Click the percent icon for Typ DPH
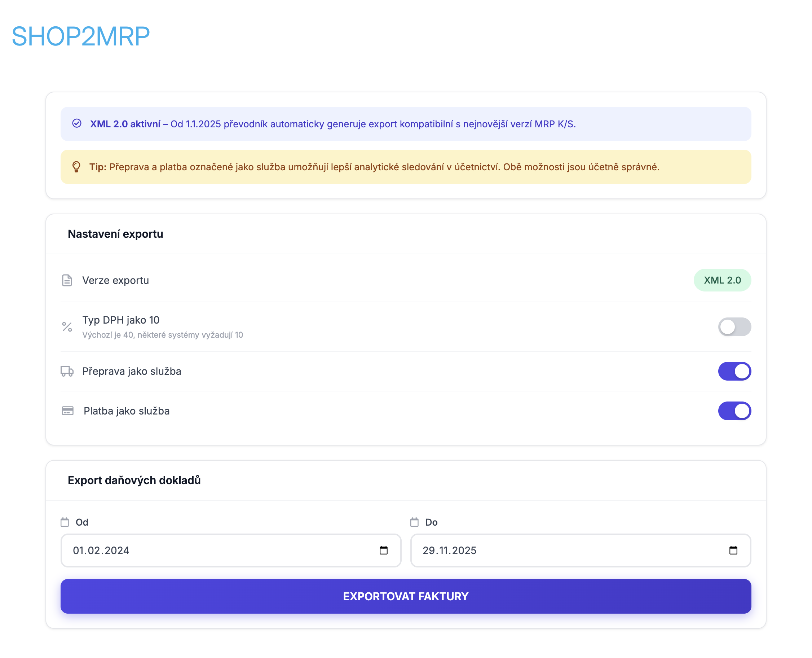Screen dimensions: 812x658 [67, 326]
